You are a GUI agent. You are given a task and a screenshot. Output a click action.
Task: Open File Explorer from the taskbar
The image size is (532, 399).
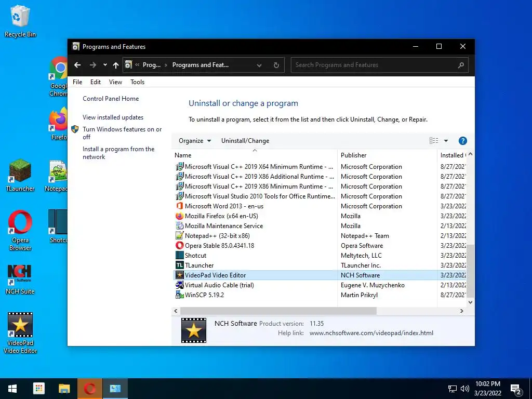pos(64,389)
